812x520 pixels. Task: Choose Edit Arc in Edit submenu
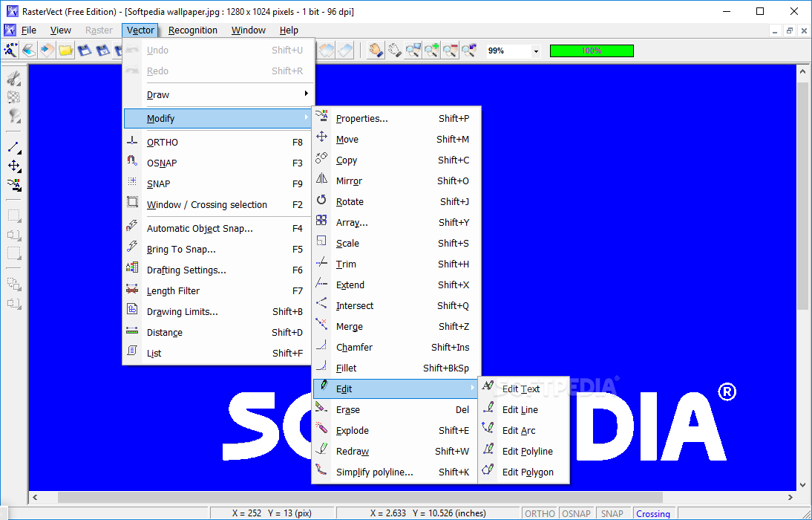coord(523,430)
